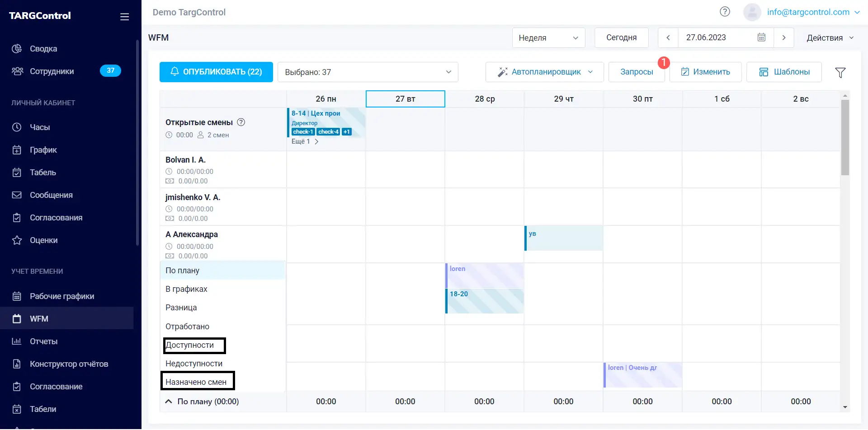Click the Сегодня button
This screenshot has height=430, width=868.
click(621, 37)
